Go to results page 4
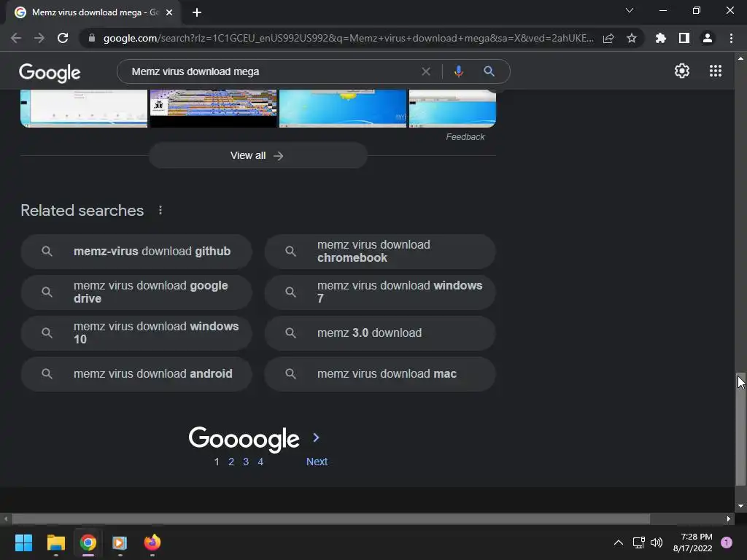 point(260,462)
